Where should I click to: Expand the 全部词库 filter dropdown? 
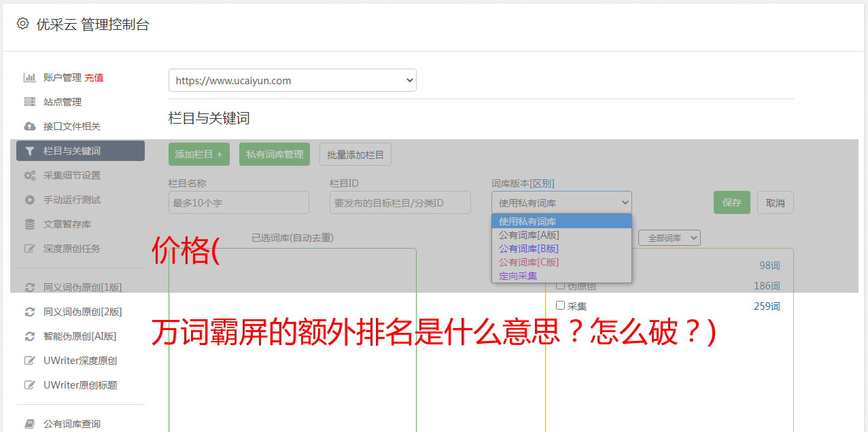669,238
